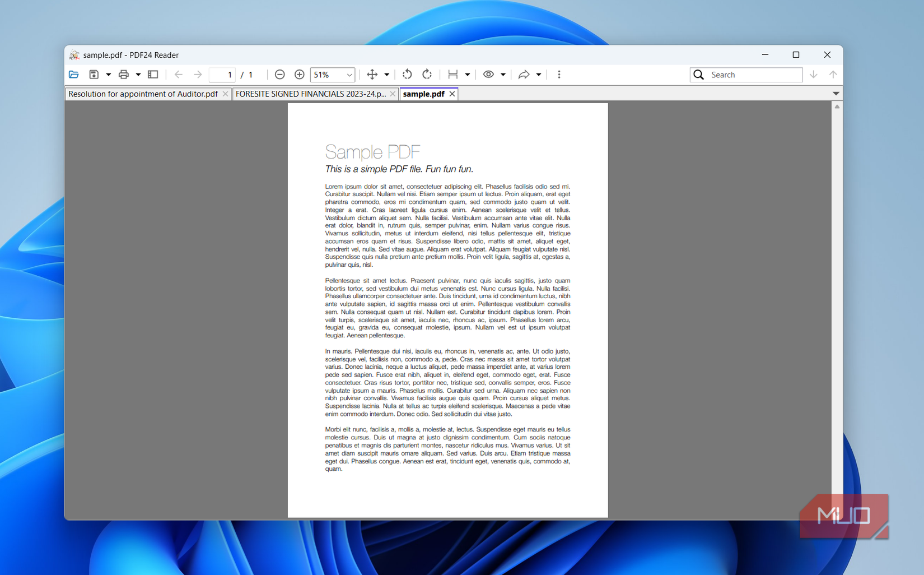Select the hand pan tool
The width and height of the screenshot is (924, 575).
372,74
